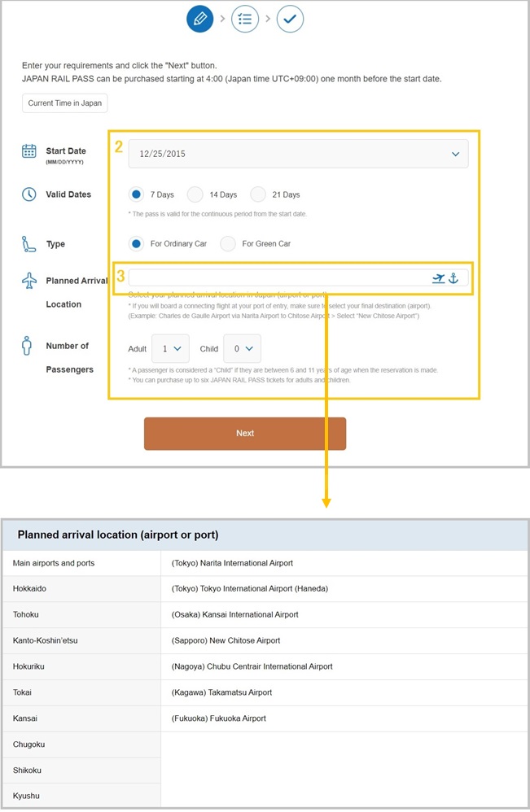The height and width of the screenshot is (812, 530).
Task: Click the Start Date label text
Action: [66, 151]
